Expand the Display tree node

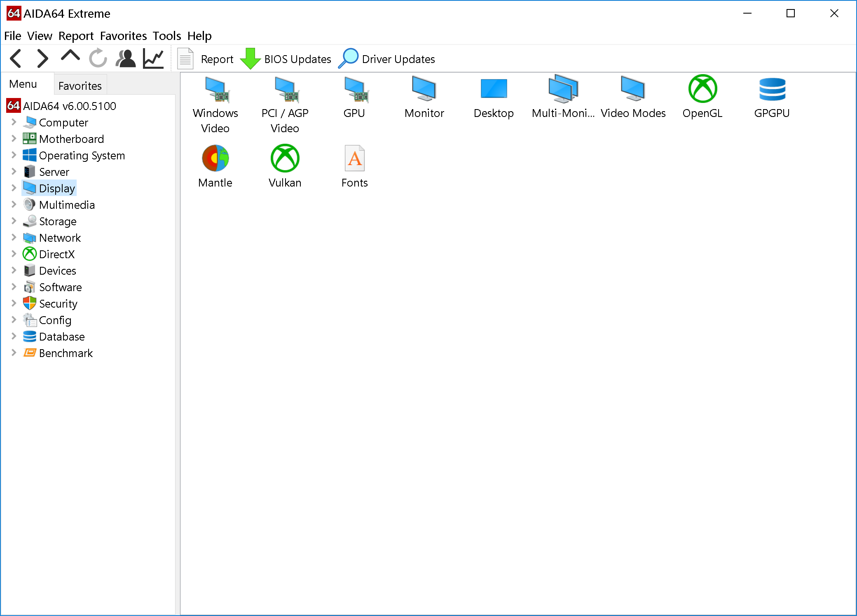[x=14, y=188]
